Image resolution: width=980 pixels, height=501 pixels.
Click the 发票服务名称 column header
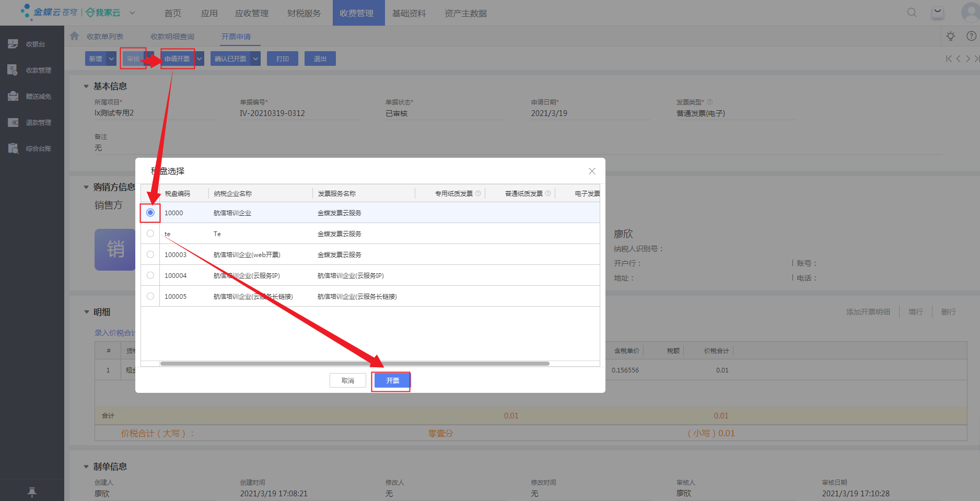[x=337, y=193]
